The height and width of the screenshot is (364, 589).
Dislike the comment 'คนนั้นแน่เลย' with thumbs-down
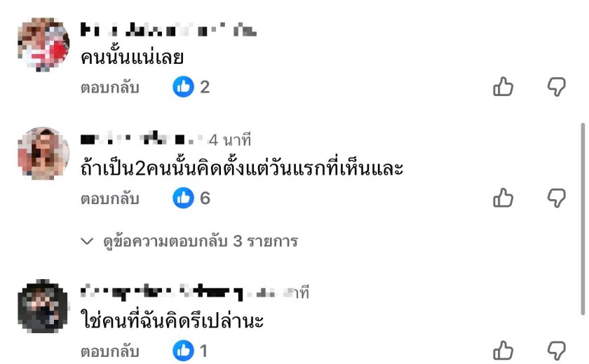pyautogui.click(x=556, y=87)
